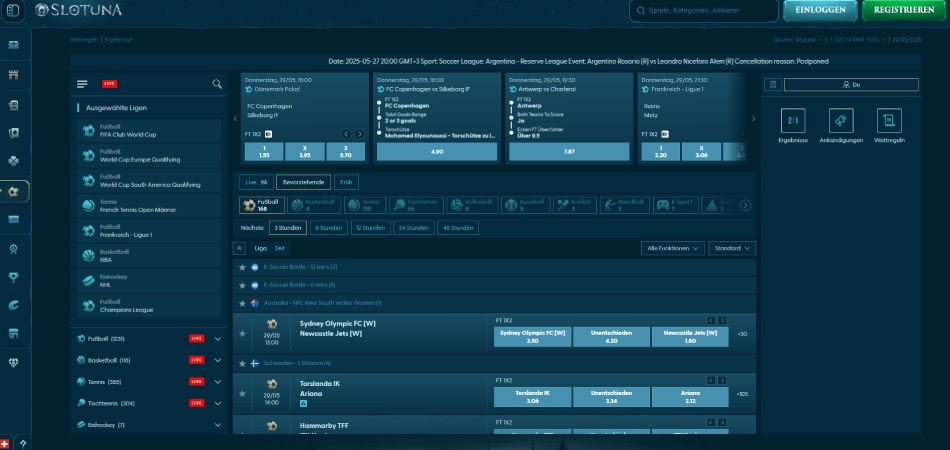Open the trophy icon in left rail

[13, 277]
